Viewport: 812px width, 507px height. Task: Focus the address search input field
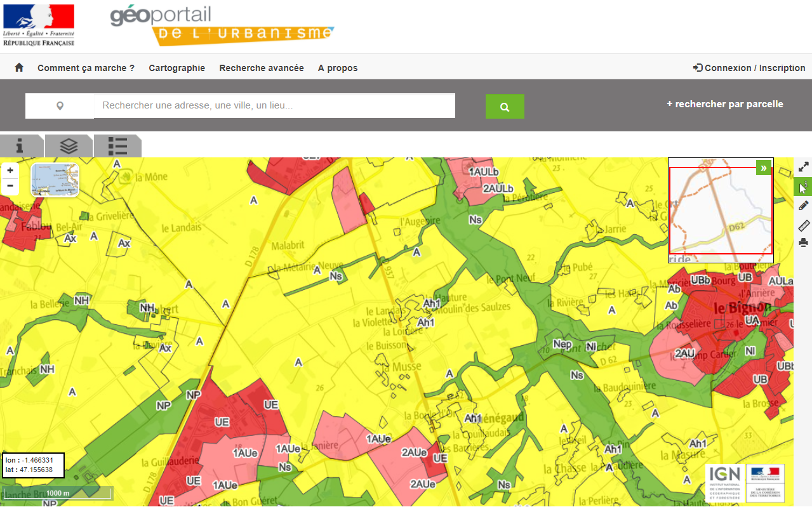click(274, 106)
